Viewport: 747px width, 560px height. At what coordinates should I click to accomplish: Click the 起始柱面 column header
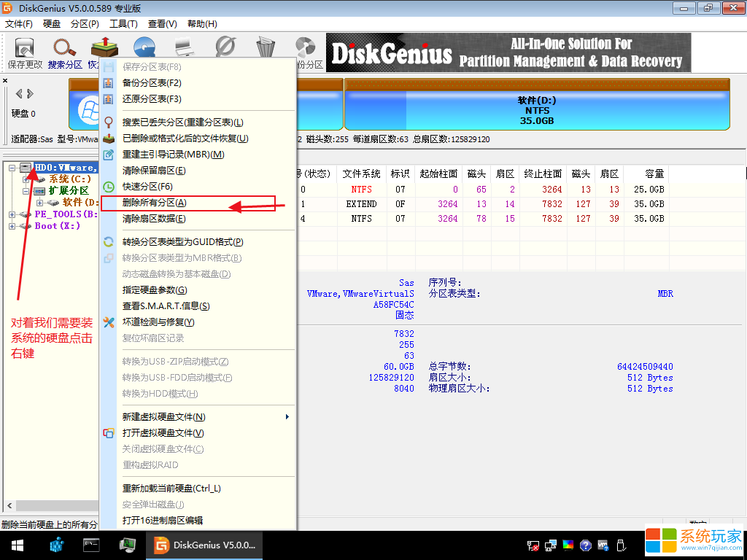[x=438, y=174]
